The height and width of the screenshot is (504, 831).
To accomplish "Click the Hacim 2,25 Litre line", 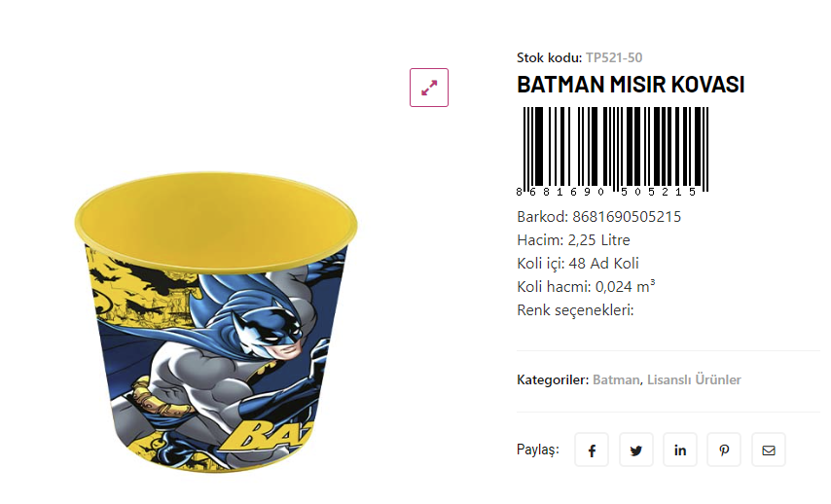I will click(573, 239).
